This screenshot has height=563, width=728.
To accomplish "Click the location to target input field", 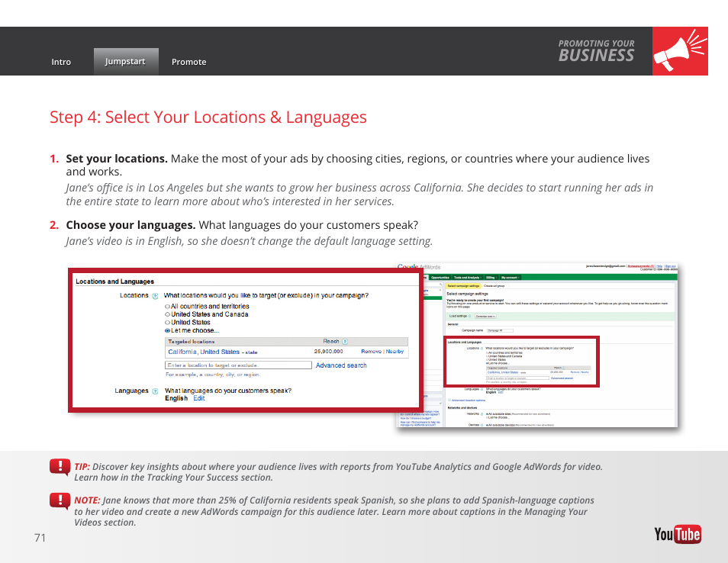I will 238,365.
